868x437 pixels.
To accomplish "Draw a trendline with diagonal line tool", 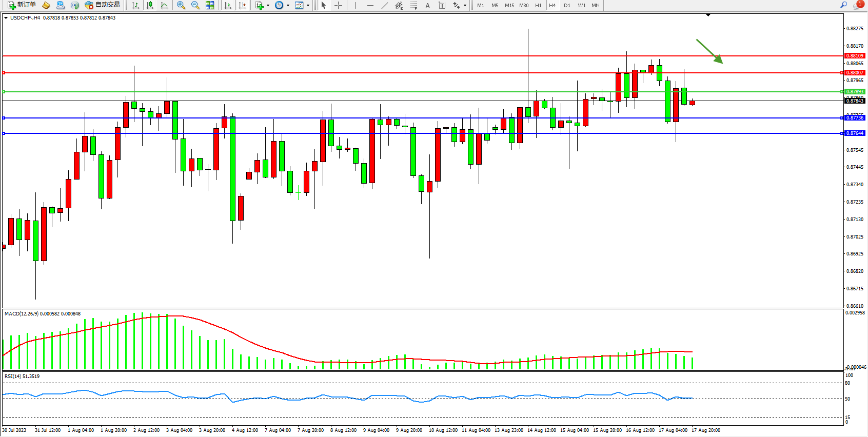I will click(x=384, y=5).
